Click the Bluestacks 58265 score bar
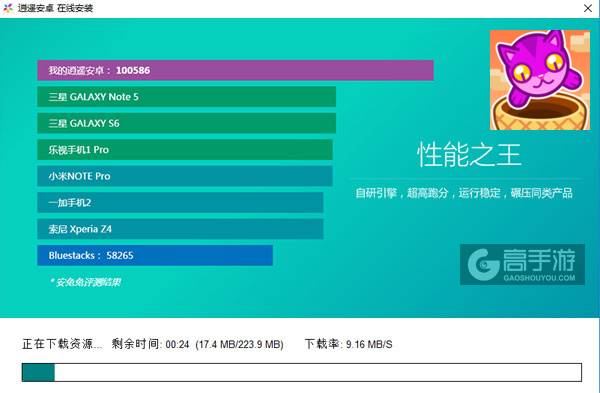 pyautogui.click(x=155, y=255)
